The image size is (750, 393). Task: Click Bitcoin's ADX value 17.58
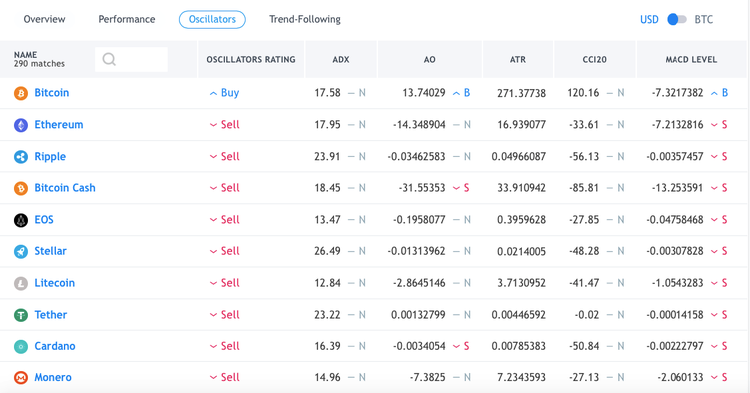coord(327,93)
